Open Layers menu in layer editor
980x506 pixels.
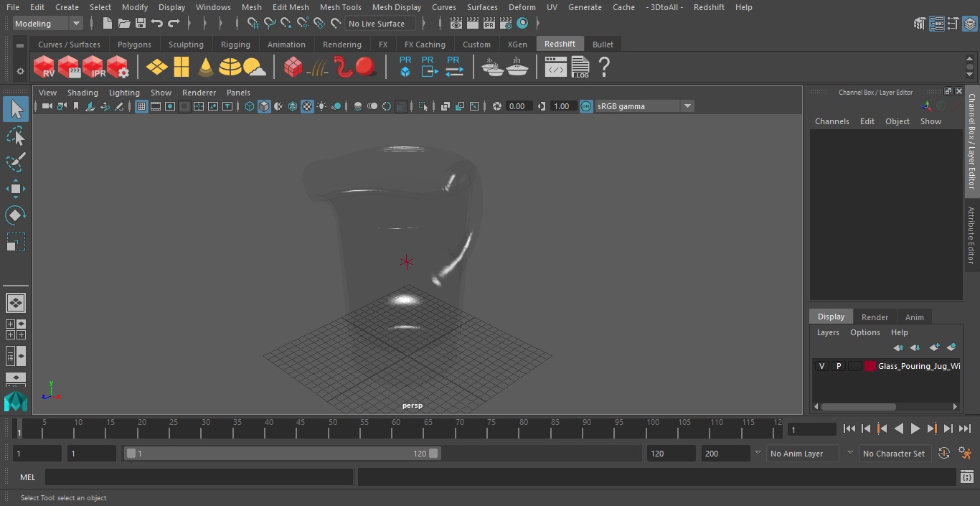tap(828, 332)
